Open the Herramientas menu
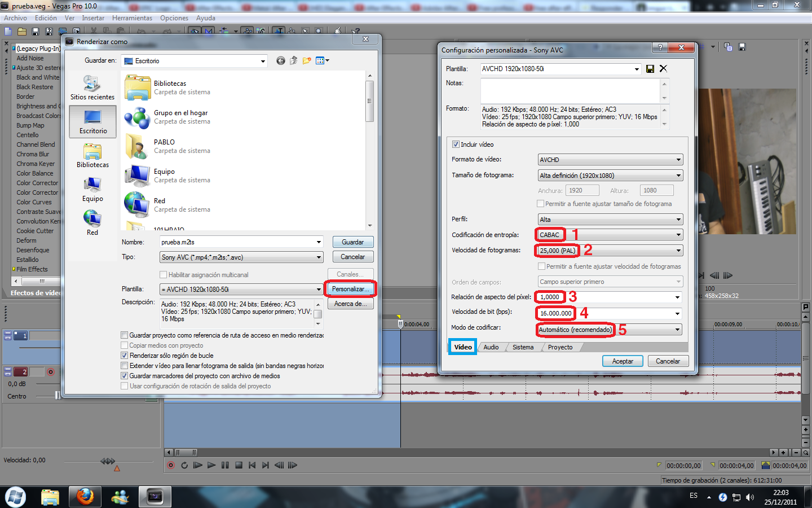This screenshot has height=508, width=812. click(132, 18)
